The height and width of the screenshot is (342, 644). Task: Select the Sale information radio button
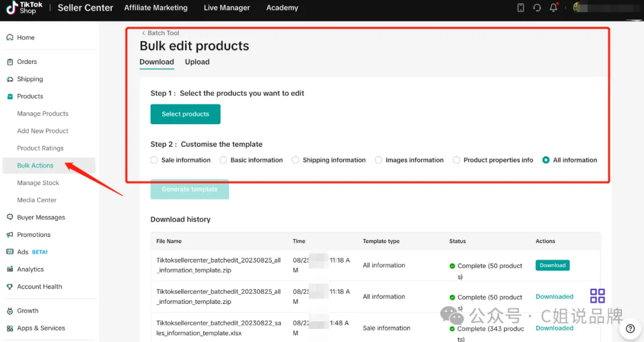pos(154,160)
